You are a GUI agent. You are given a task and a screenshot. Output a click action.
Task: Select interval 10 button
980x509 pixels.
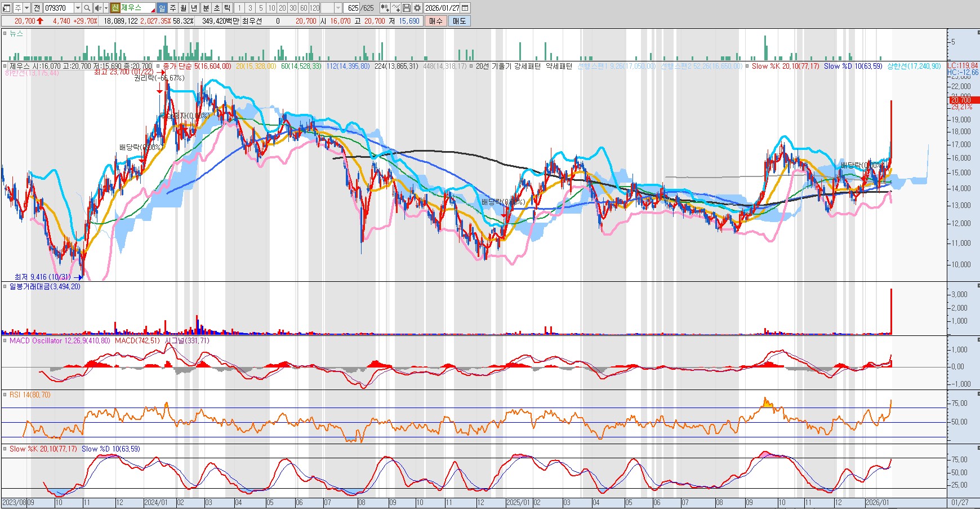point(271,8)
